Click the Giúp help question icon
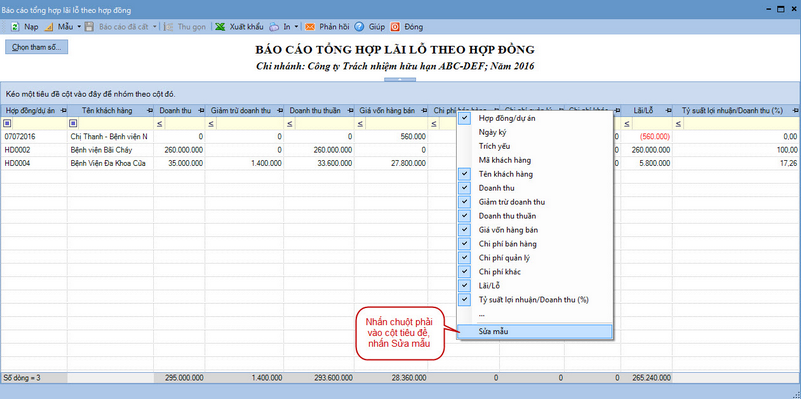The width and height of the screenshot is (801, 399). (359, 27)
